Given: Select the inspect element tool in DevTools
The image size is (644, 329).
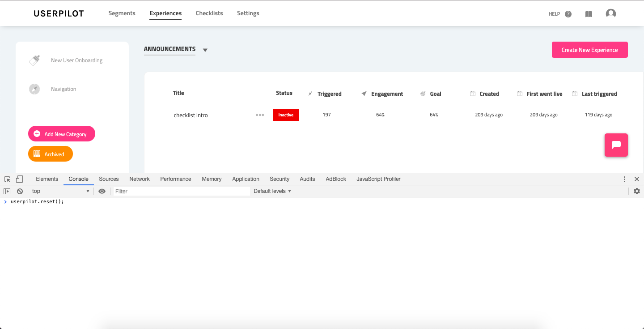Looking at the screenshot, I should click(x=7, y=179).
